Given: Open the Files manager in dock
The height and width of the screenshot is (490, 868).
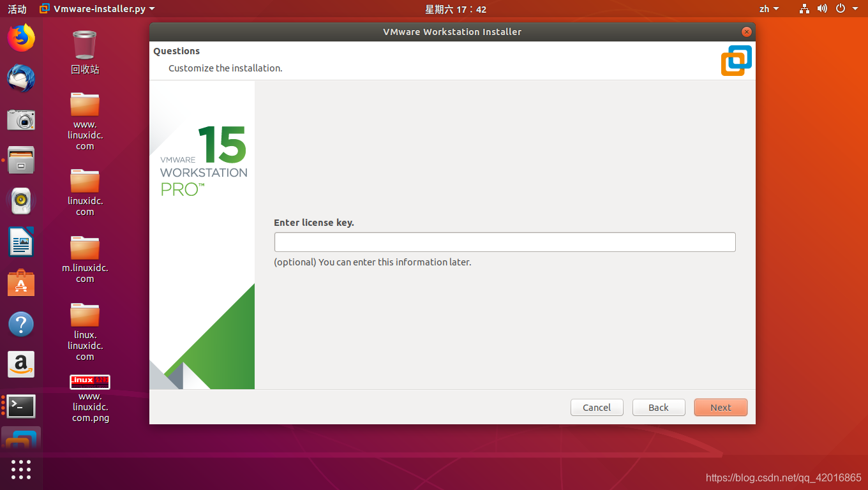Looking at the screenshot, I should (21, 160).
